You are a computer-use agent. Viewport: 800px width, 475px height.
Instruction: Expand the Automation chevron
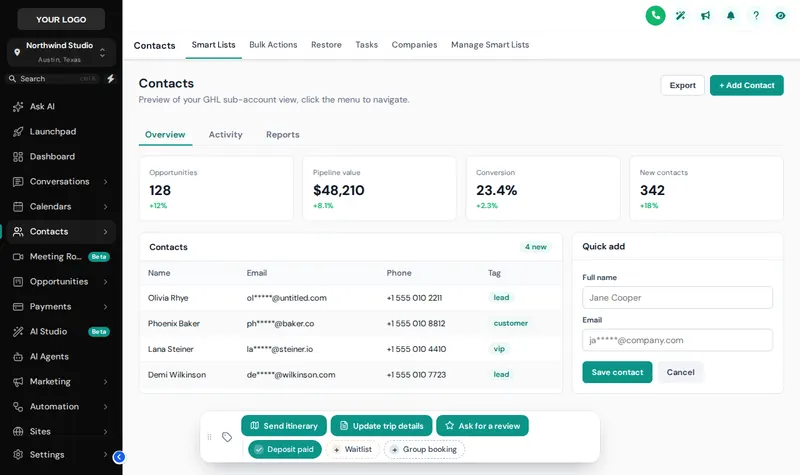[105, 407]
